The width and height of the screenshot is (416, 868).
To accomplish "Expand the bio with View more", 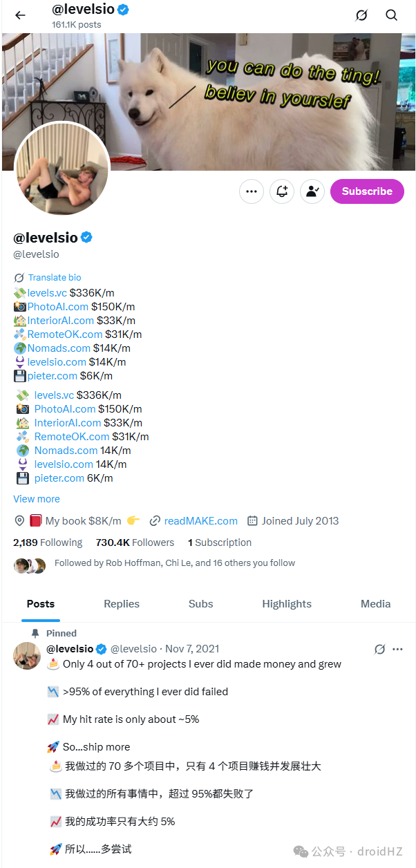I will 37,499.
